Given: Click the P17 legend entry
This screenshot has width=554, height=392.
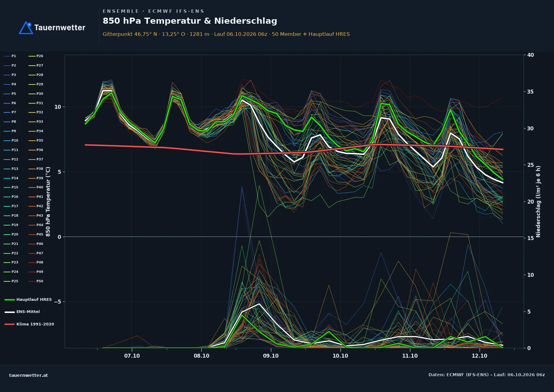Looking at the screenshot, I should click(x=11, y=206).
